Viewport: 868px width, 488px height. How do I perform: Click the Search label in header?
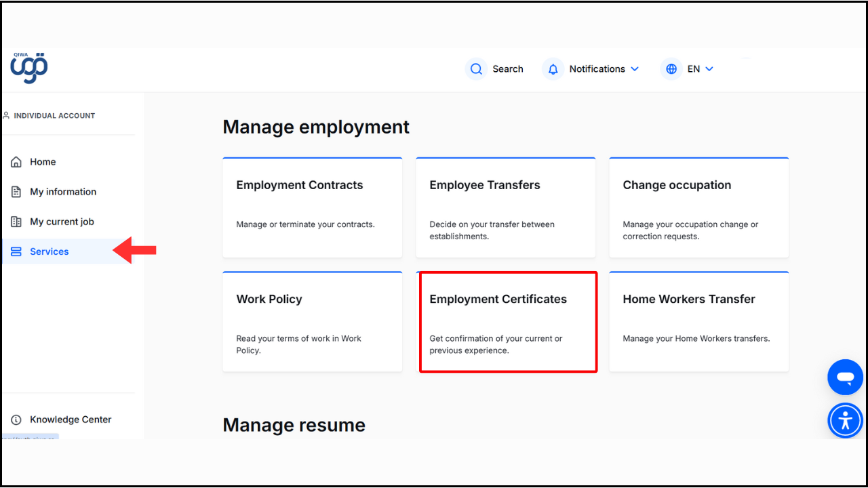(508, 69)
